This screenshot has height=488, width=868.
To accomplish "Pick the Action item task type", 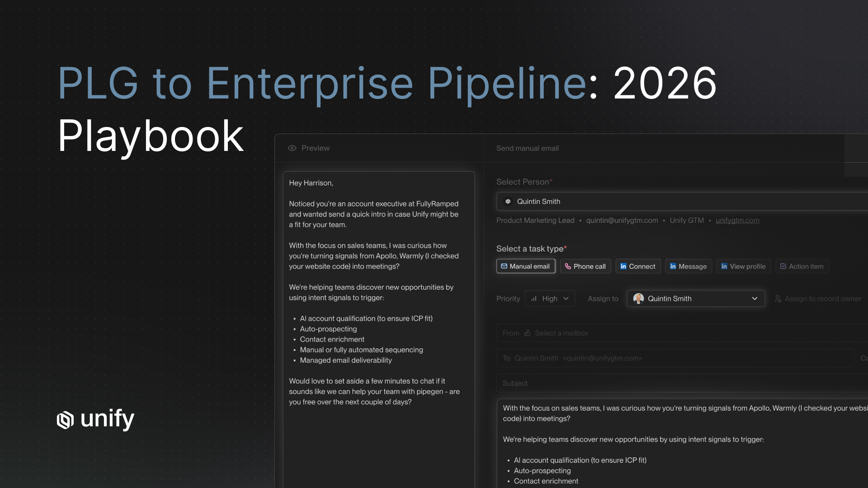I will pyautogui.click(x=802, y=267).
